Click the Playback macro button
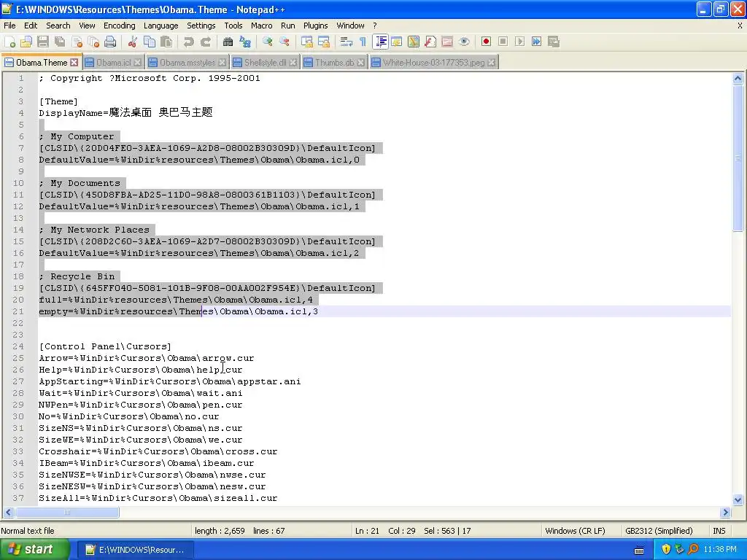The width and height of the screenshot is (747, 560). point(519,42)
